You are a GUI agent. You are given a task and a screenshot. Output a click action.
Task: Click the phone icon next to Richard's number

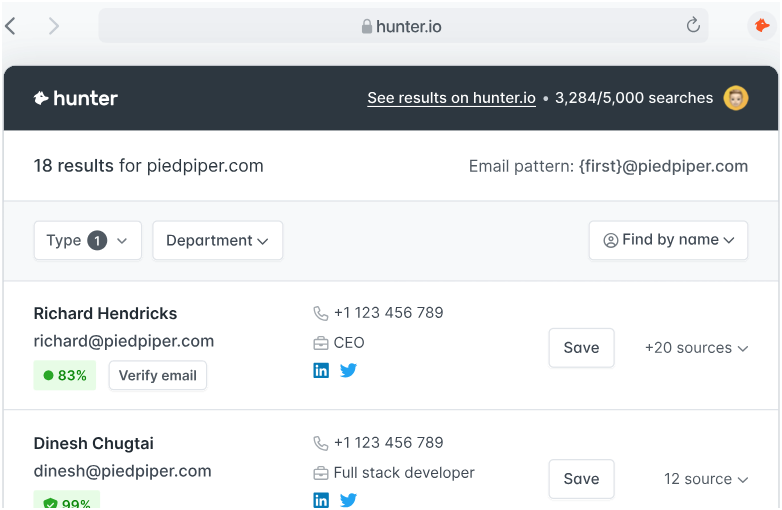point(320,313)
